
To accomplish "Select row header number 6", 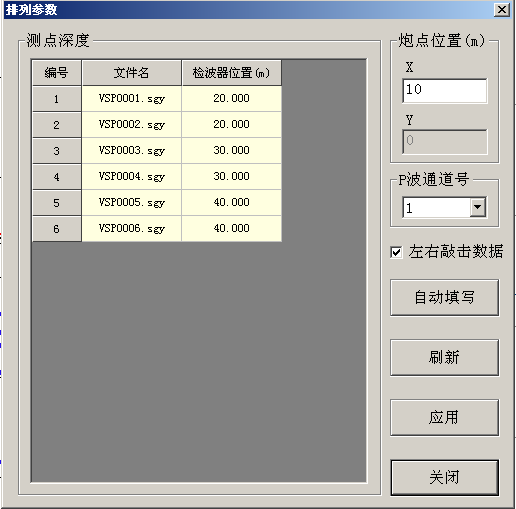I will tap(57, 229).
